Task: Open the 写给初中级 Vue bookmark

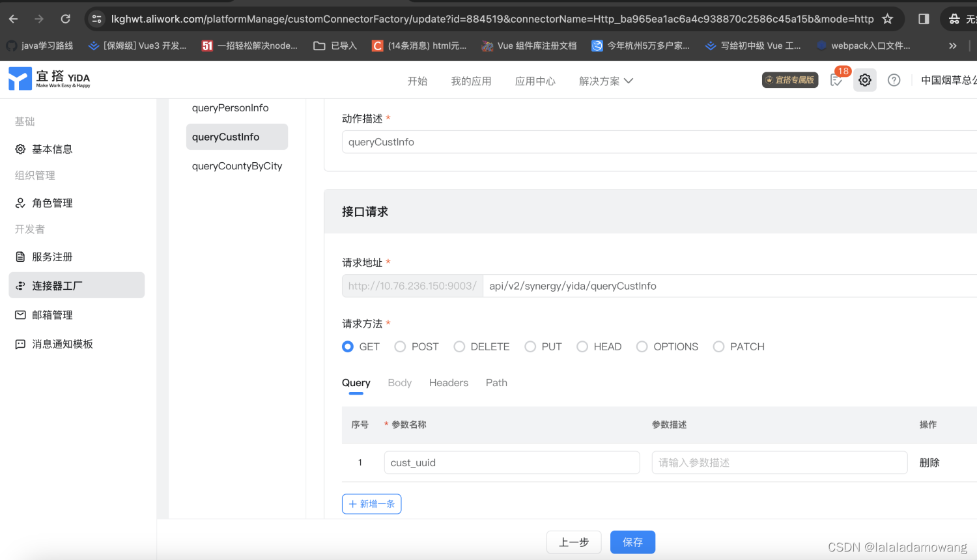Action: [753, 46]
